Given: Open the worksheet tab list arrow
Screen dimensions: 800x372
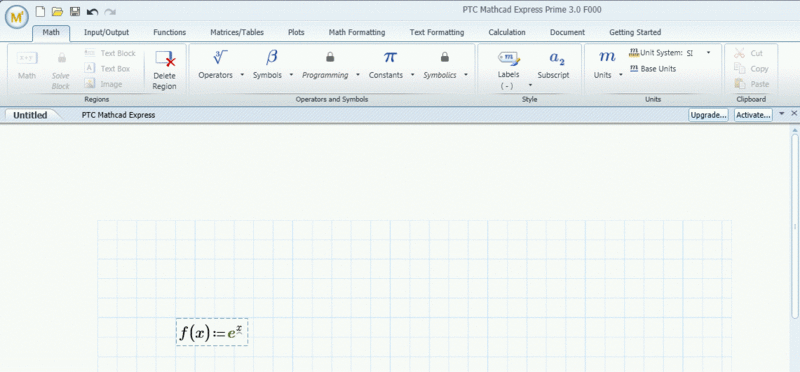Looking at the screenshot, I should (782, 114).
